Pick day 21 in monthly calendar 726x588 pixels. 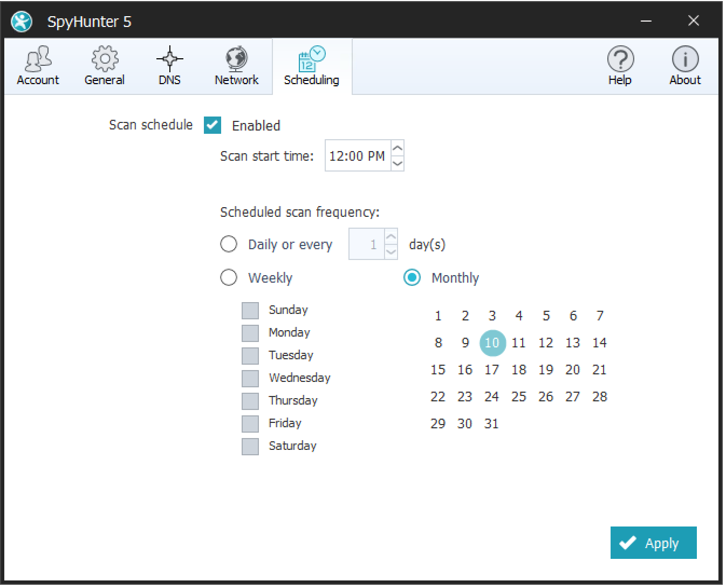[x=600, y=370]
